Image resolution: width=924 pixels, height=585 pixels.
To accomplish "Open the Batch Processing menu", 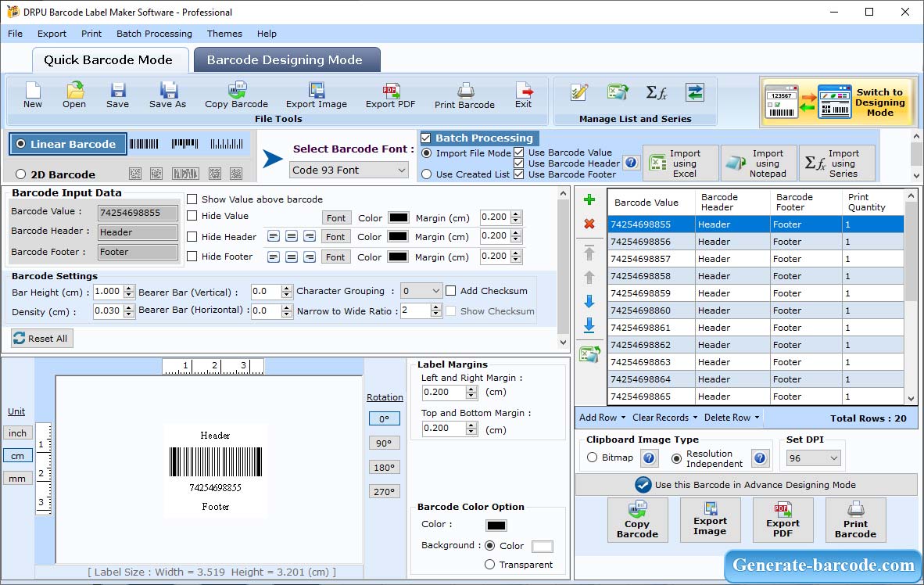I will coord(155,34).
